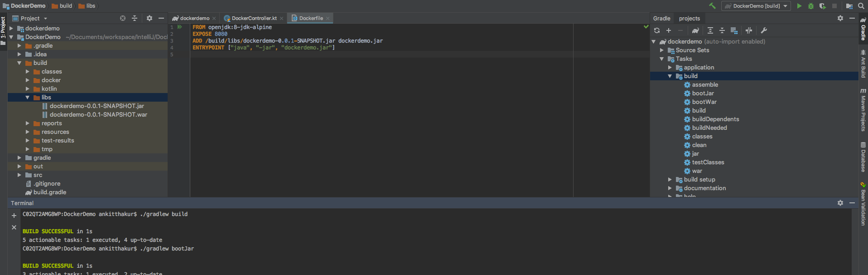Show Gradle dependencies grouping icon
The height and width of the screenshot is (275, 868).
(734, 30)
